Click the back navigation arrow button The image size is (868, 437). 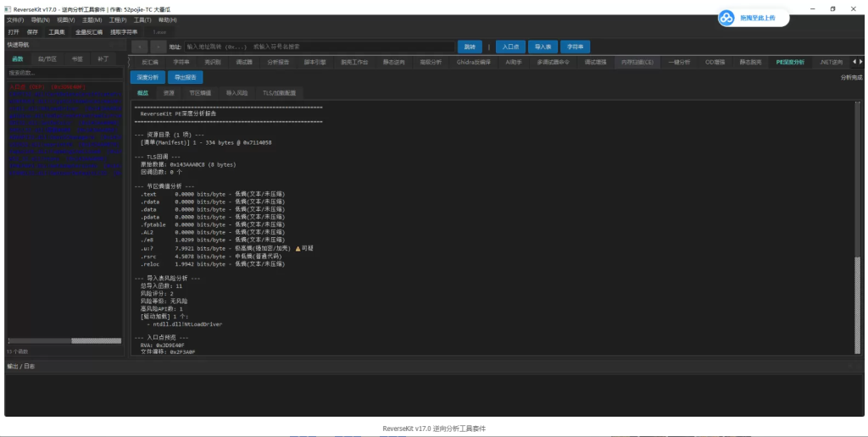coord(140,47)
